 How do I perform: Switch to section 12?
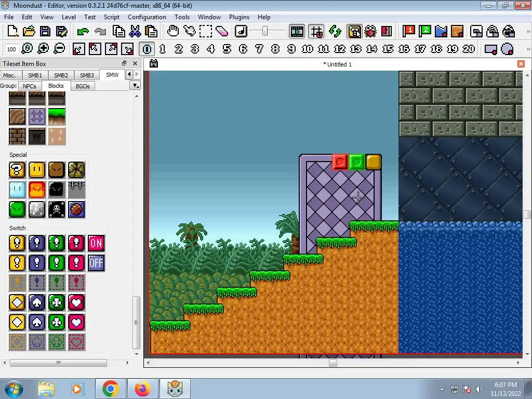(340, 49)
